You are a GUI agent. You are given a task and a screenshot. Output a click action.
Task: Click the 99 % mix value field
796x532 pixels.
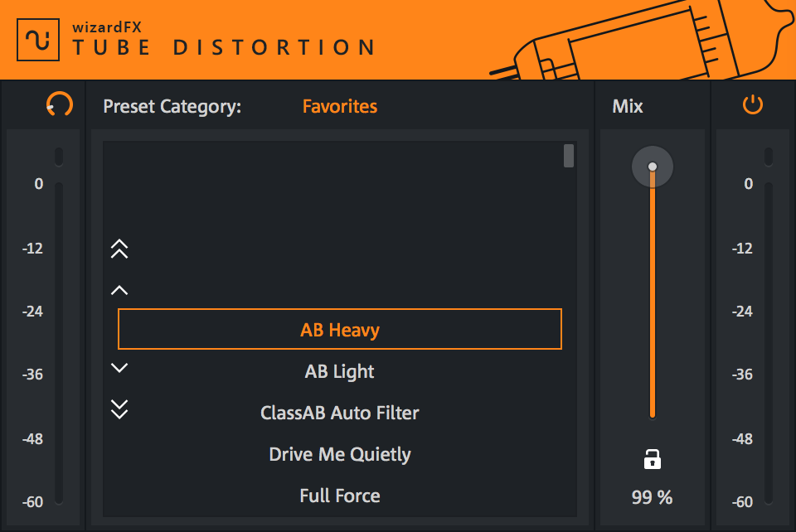[653, 497]
